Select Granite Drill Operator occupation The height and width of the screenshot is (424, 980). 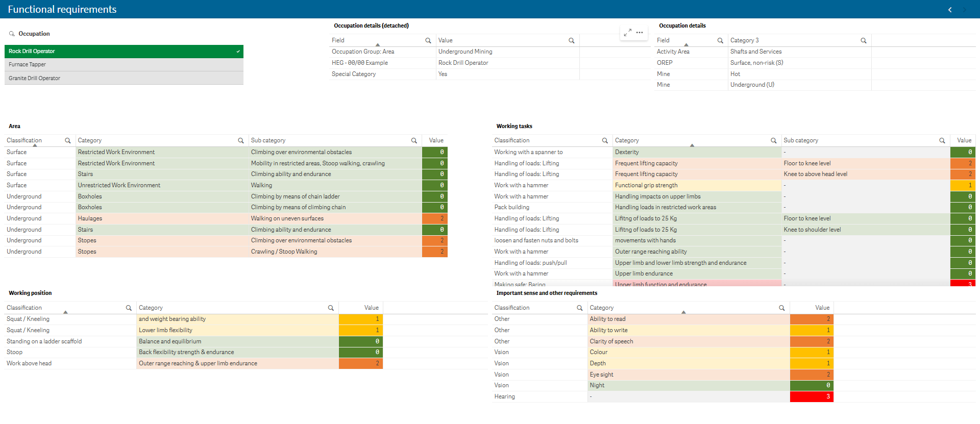124,78
